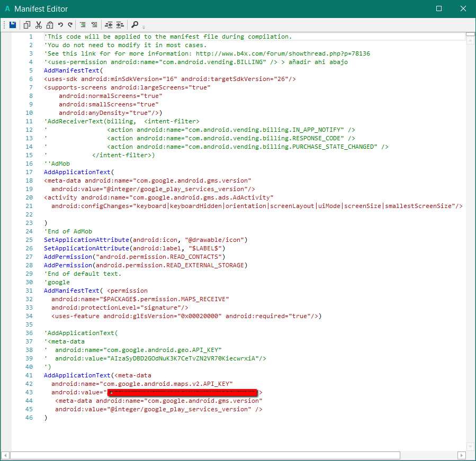Image resolution: width=476 pixels, height=461 pixels.
Task: Comment the selected block of code
Action: (x=83, y=25)
